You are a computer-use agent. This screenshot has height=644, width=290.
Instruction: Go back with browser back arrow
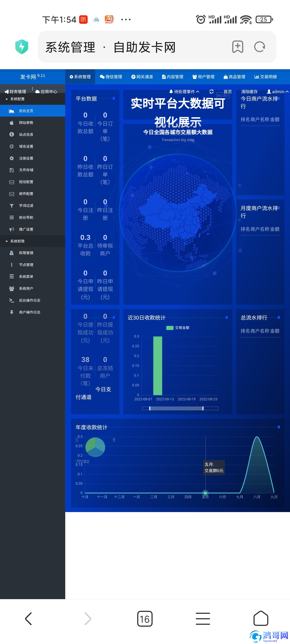point(29,619)
